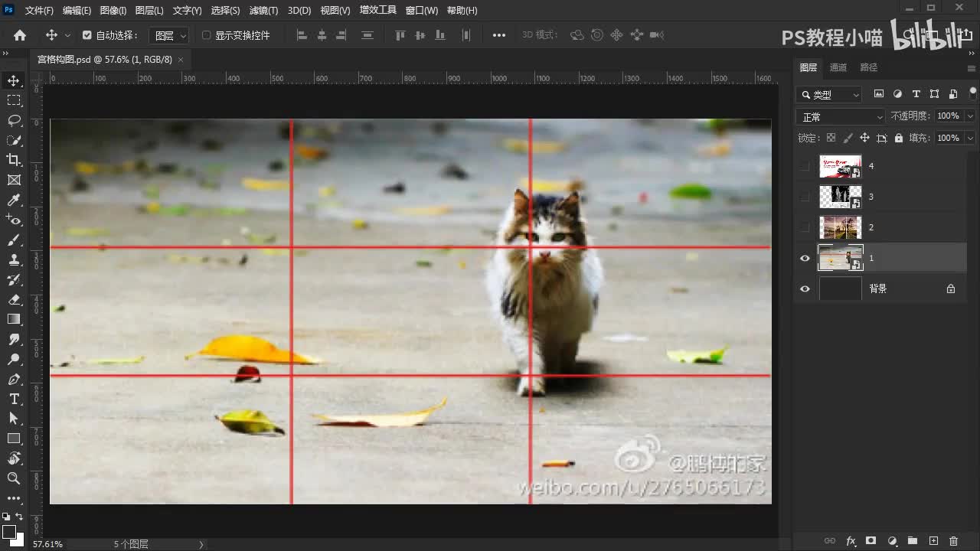Open the Move tool preset picker arrow

tap(68, 35)
